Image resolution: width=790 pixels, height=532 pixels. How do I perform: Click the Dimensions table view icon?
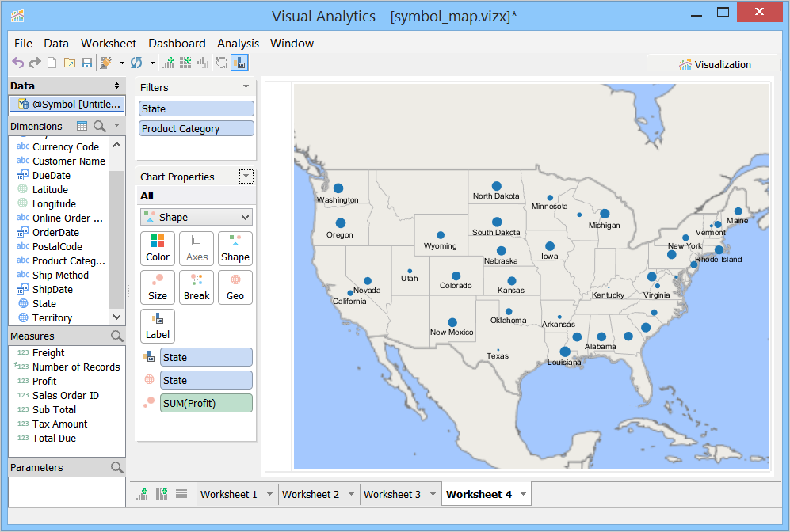click(82, 126)
